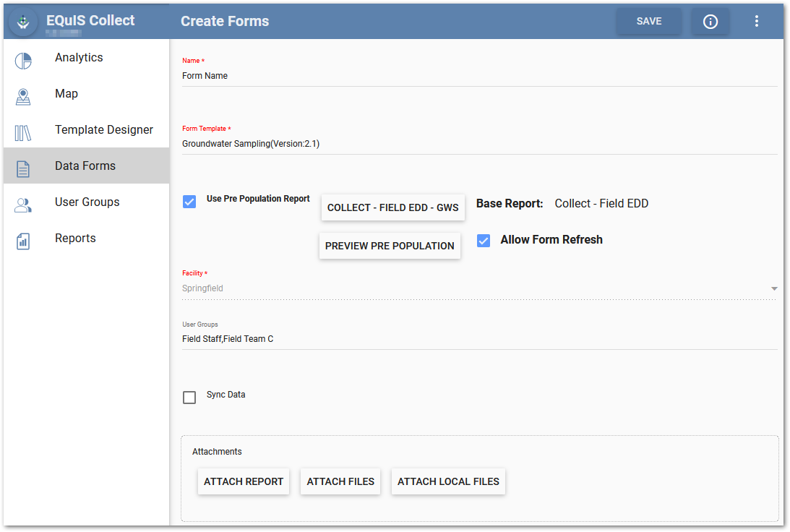Open the info icon in the header
Viewport: 790px width, 532px height.
tap(710, 21)
